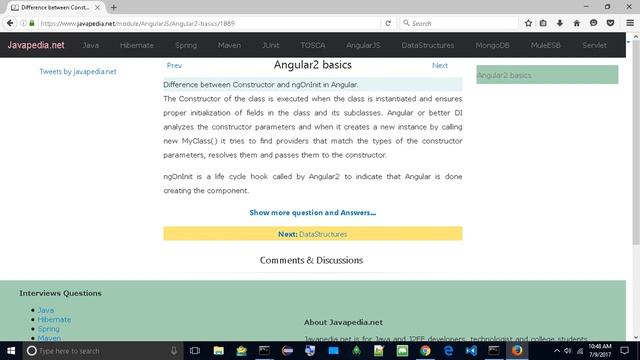Viewport: 640px width, 360px height.
Task: Click the URL address bar
Action: click(x=208, y=23)
